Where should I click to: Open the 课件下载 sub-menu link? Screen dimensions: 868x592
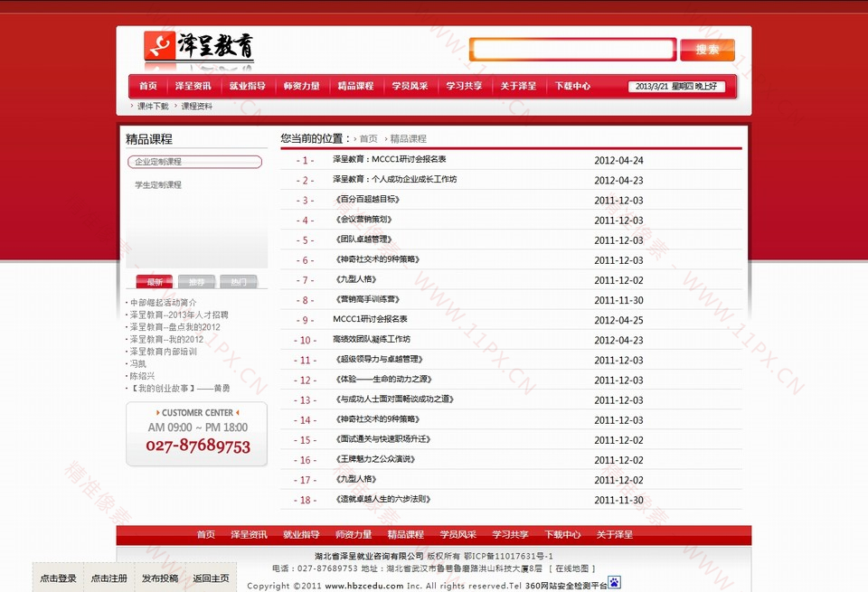[153, 107]
